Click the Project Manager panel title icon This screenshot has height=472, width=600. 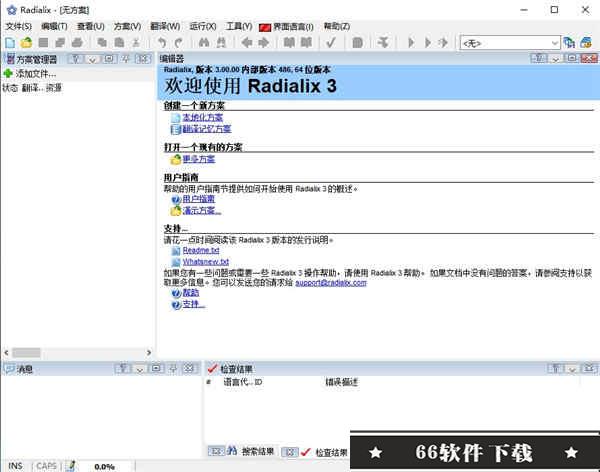pos(10,59)
